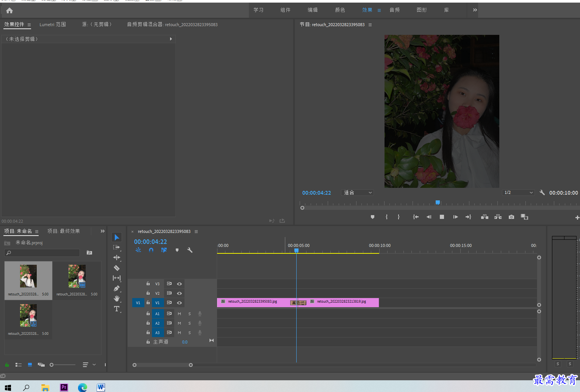
Task: Expand project panel overflow chevrons
Action: coord(103,231)
